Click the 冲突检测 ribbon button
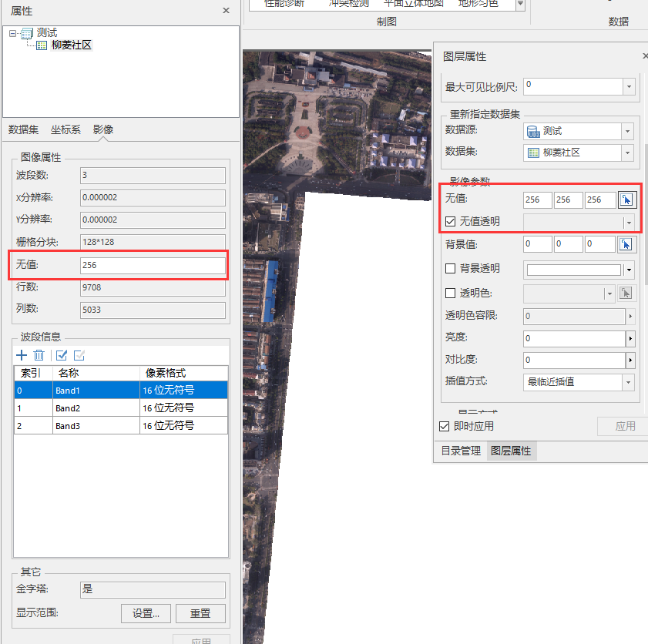The image size is (648, 644). pos(349,4)
